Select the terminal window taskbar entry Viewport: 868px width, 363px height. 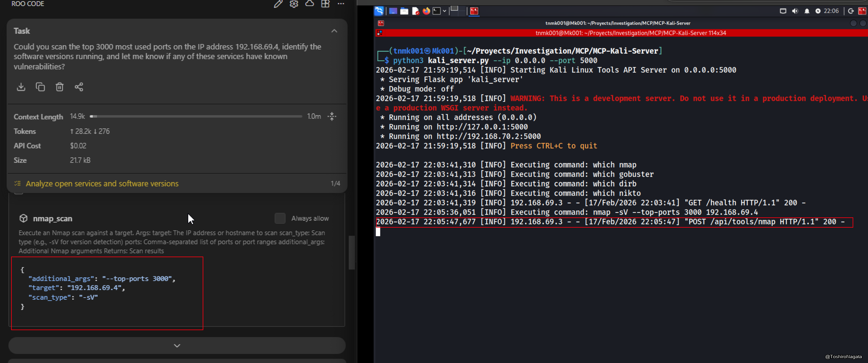474,11
